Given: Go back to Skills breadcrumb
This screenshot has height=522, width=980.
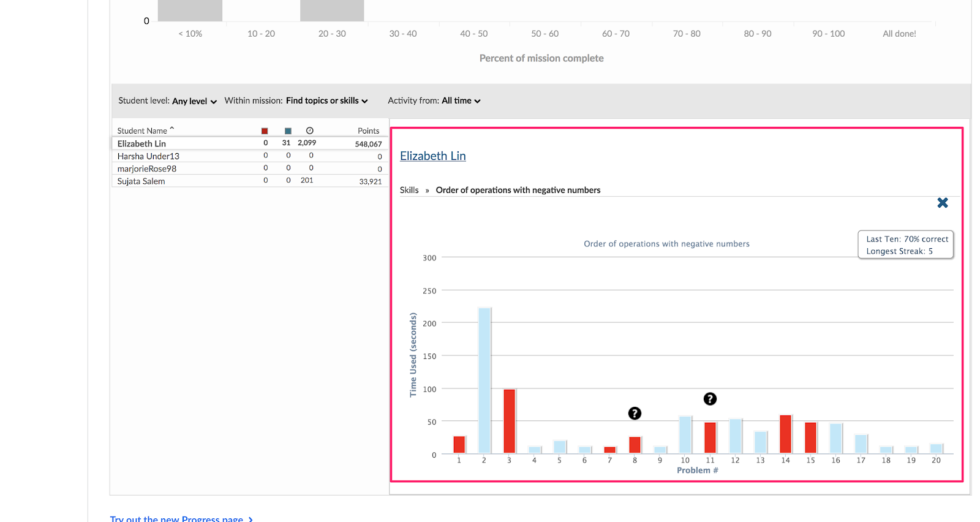Looking at the screenshot, I should (x=409, y=191).
